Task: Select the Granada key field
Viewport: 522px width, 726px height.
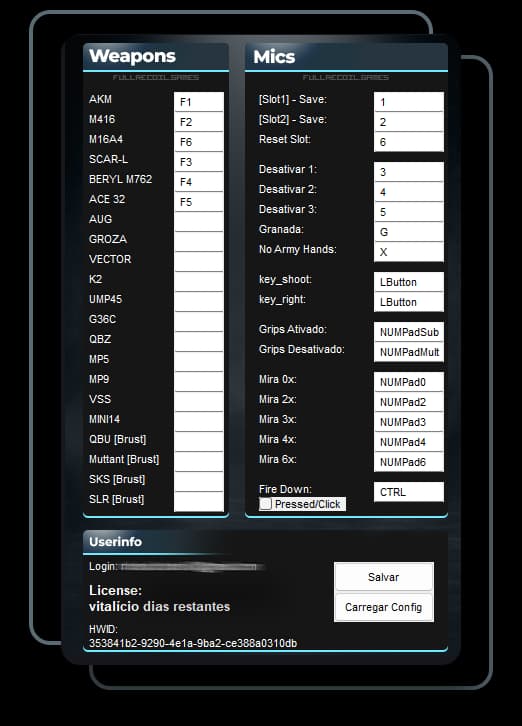Action: [x=409, y=232]
